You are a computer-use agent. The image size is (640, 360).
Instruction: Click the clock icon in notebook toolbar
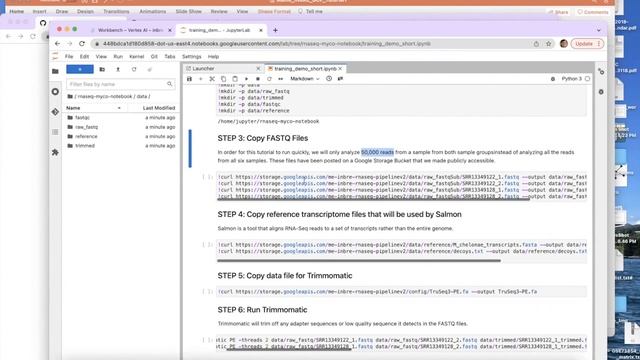329,79
